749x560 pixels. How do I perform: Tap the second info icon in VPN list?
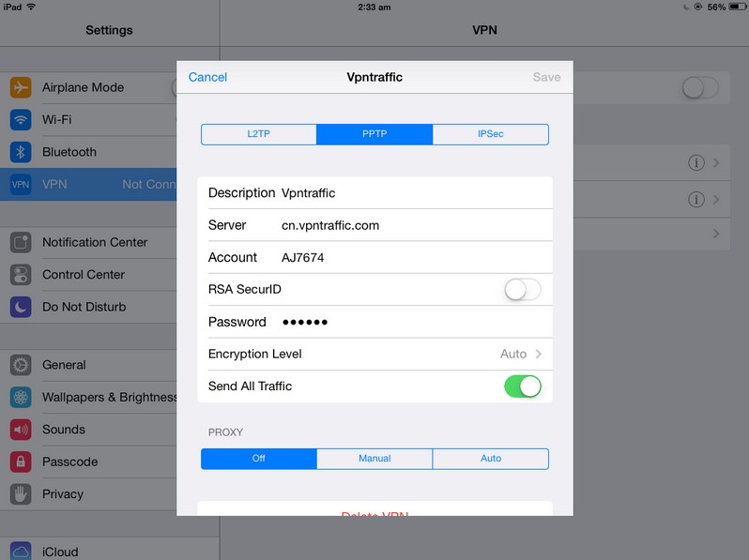coord(696,199)
